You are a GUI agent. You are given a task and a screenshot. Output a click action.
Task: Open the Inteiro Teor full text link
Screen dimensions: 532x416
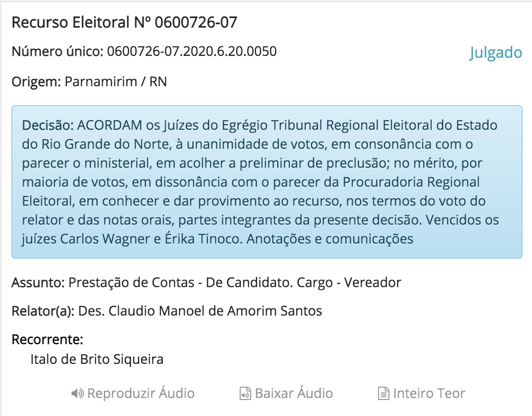tap(429, 393)
